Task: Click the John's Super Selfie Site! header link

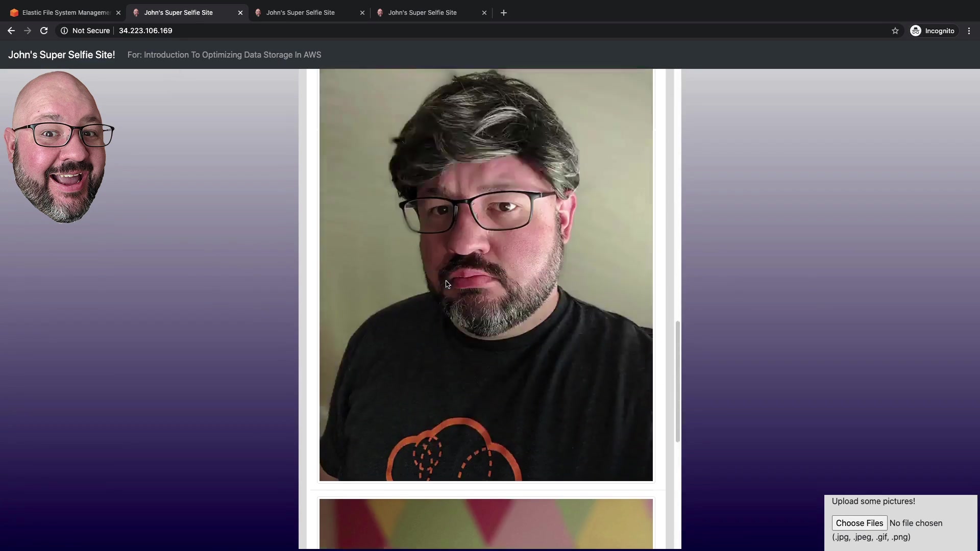Action: [61, 55]
